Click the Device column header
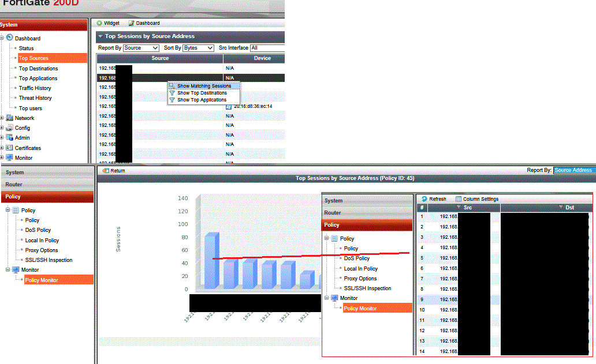Viewport: 596px width, 364px height. 254,58
